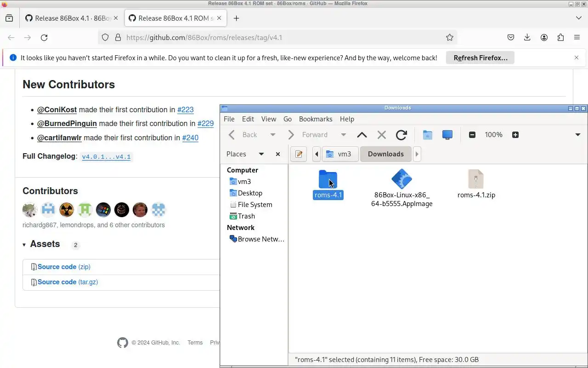The width and height of the screenshot is (588, 368).
Task: Open @ConiKost contributor profile link
Action: coord(57,110)
